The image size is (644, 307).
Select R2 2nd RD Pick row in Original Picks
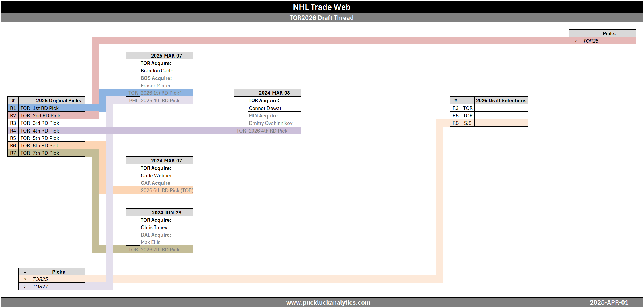coord(46,116)
